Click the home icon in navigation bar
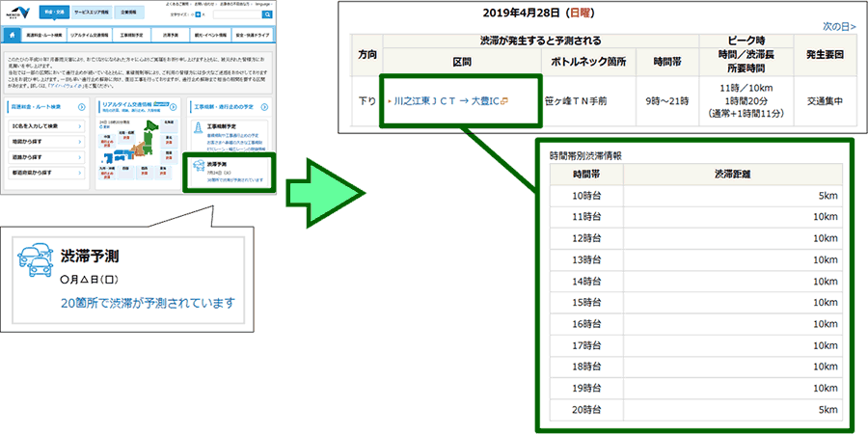Image resolution: width=868 pixels, height=434 pixels. coord(13,35)
